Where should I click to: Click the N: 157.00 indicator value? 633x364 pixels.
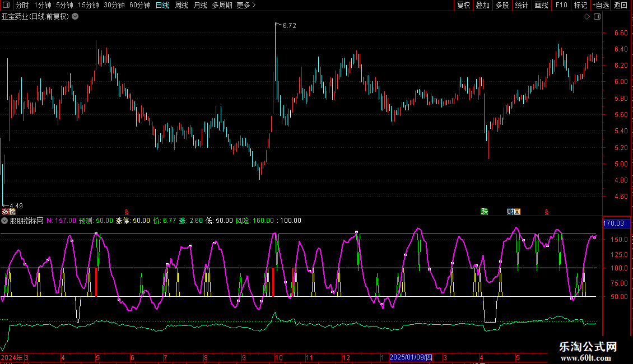pyautogui.click(x=61, y=221)
